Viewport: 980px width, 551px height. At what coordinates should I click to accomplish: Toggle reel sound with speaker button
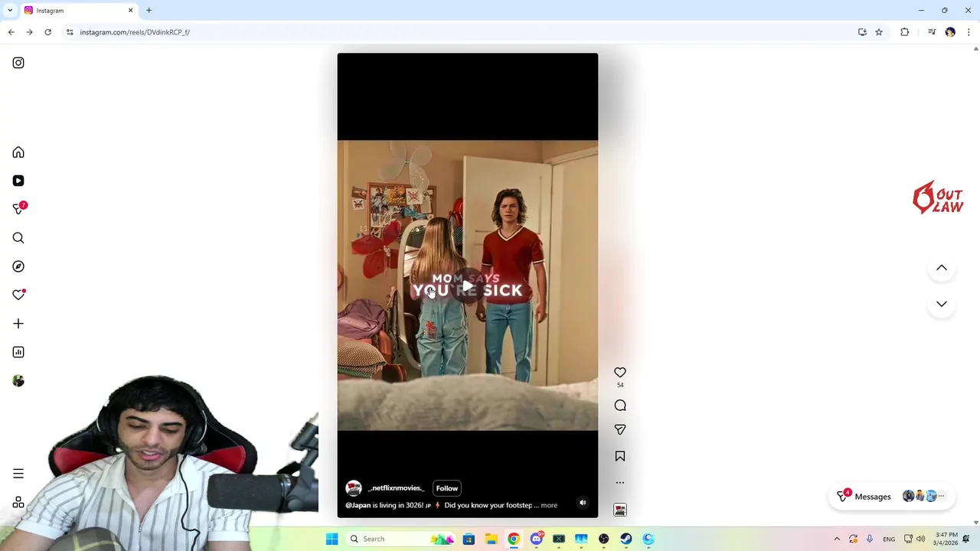tap(583, 503)
